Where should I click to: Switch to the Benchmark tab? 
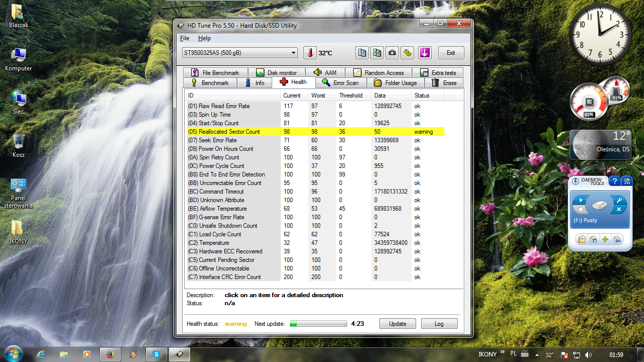210,83
